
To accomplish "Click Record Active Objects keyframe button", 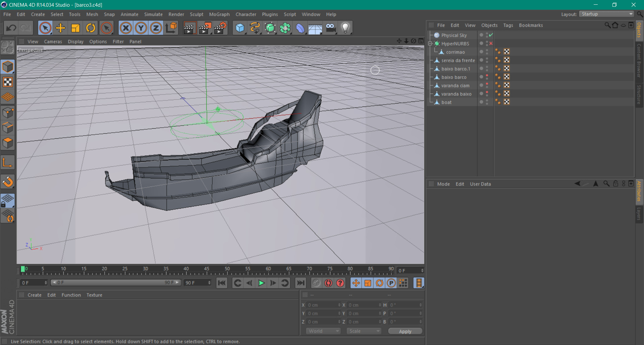I will click(x=316, y=283).
